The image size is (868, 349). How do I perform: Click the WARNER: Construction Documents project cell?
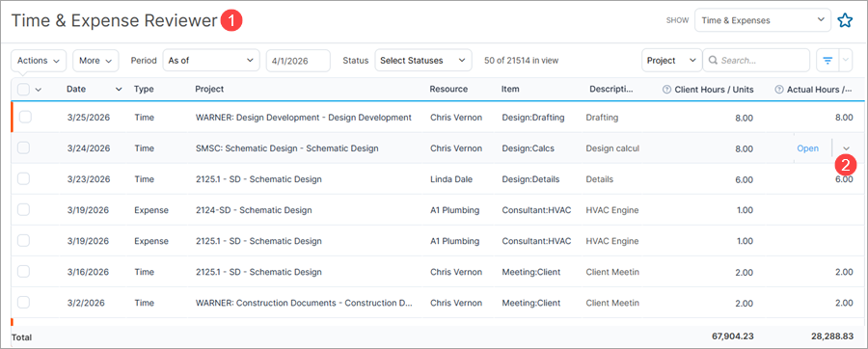point(304,303)
